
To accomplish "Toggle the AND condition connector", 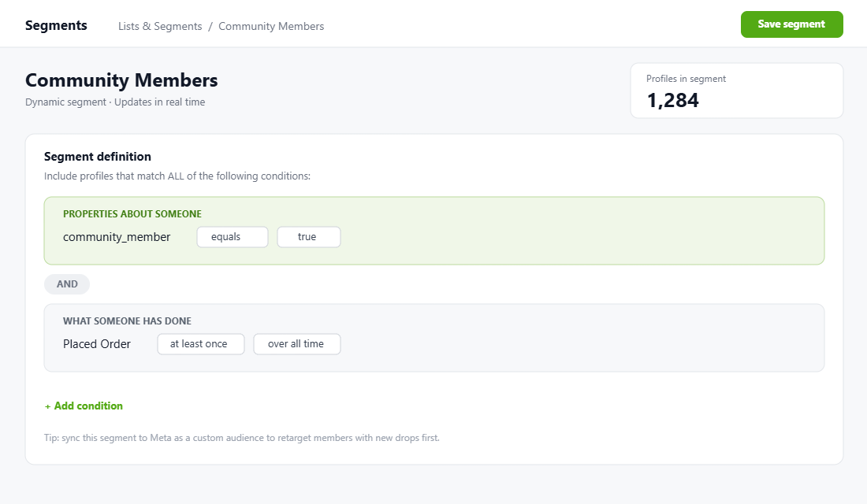I will [x=67, y=284].
